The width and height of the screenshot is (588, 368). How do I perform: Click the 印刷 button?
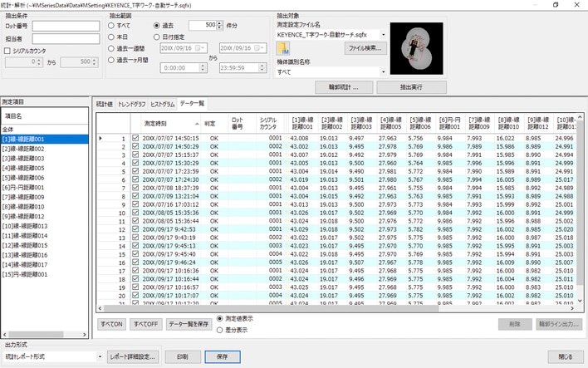click(183, 356)
